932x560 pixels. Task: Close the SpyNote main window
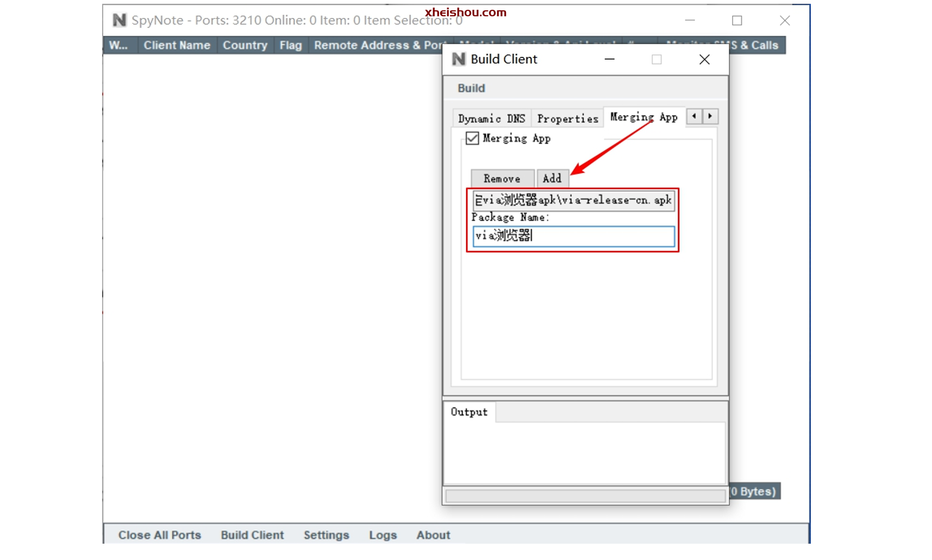pos(785,21)
